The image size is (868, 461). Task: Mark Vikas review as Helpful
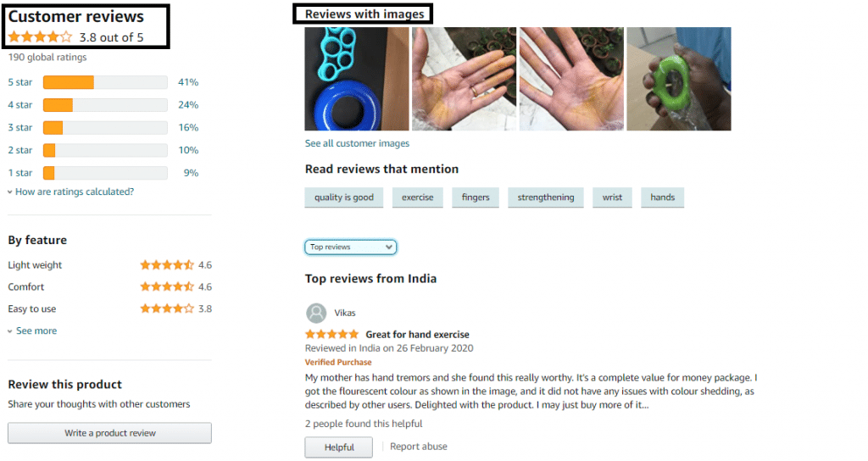click(x=339, y=447)
